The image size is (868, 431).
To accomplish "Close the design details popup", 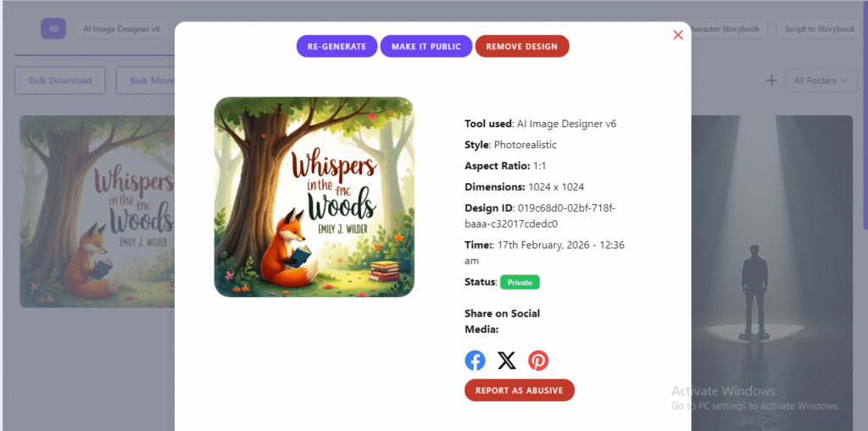I will pyautogui.click(x=677, y=35).
